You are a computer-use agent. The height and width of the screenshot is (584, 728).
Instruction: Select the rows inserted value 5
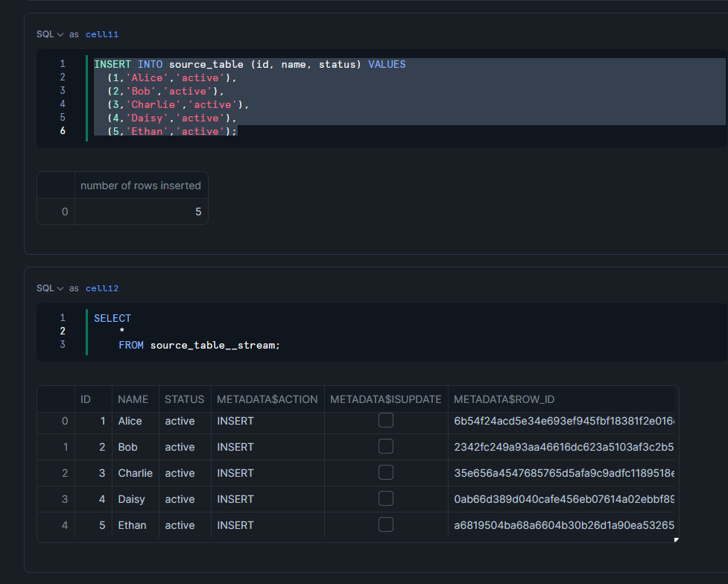coord(141,212)
